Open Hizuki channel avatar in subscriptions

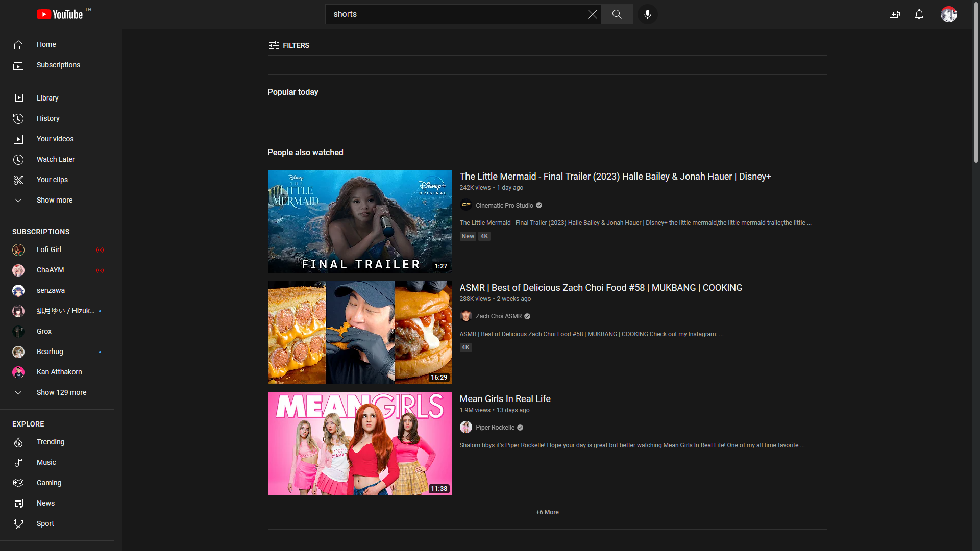pos(18,311)
